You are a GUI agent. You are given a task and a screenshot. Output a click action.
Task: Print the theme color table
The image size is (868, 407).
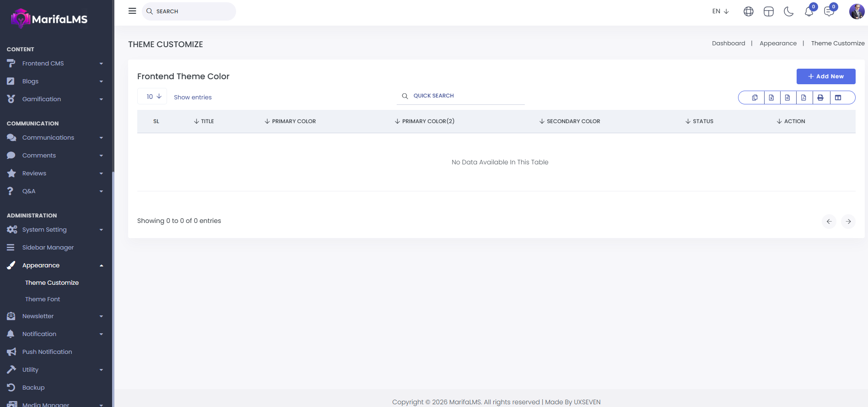(820, 98)
